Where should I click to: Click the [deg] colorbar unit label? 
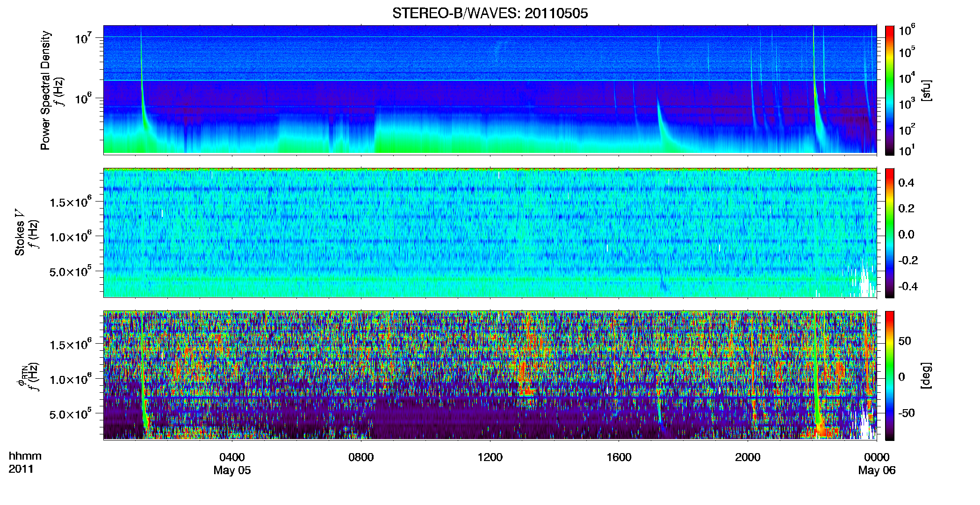(926, 375)
